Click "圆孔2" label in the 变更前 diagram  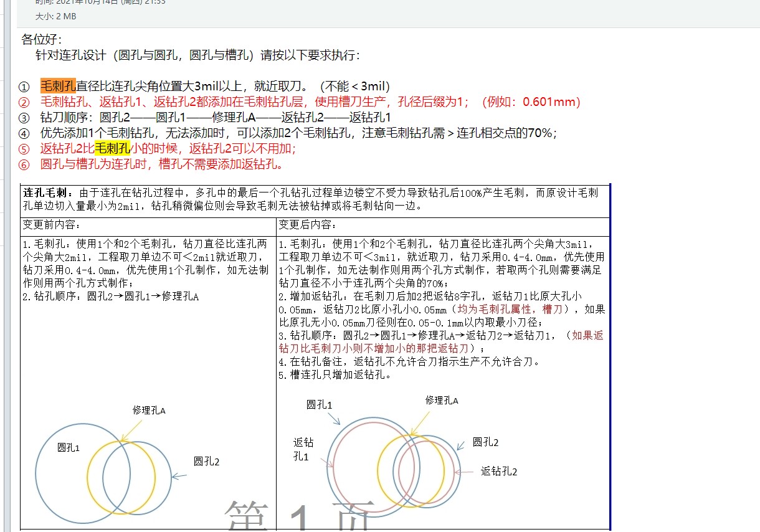206,462
